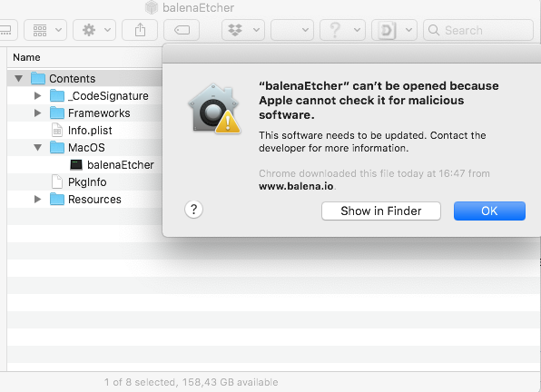Image resolution: width=541 pixels, height=392 pixels.
Task: Select the balenaEtcher executable file
Action: (x=121, y=165)
